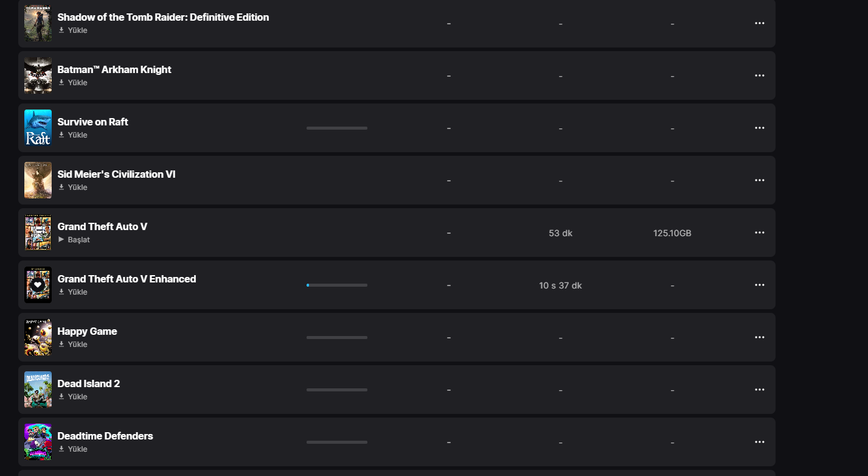Image resolution: width=868 pixels, height=476 pixels.
Task: Launch Grand Theft Auto V with Başlat
Action: point(74,240)
